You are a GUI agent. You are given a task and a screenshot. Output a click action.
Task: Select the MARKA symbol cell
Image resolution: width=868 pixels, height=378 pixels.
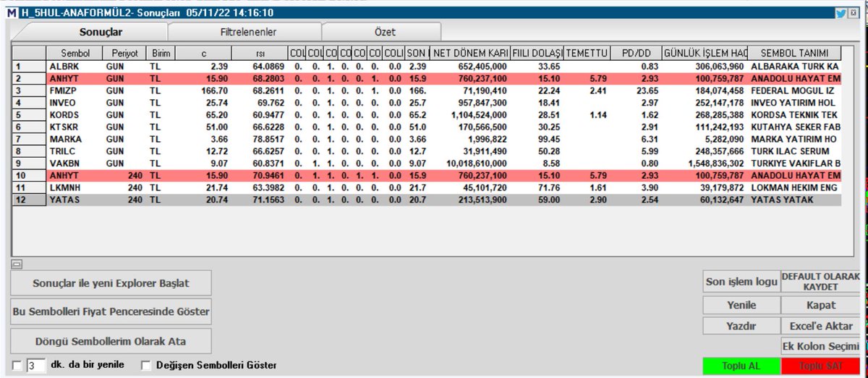pyautogui.click(x=75, y=138)
